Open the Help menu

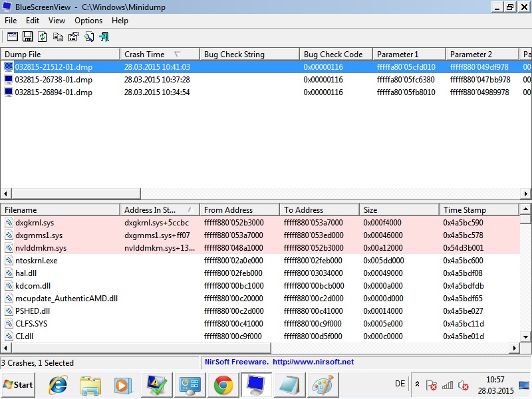120,21
